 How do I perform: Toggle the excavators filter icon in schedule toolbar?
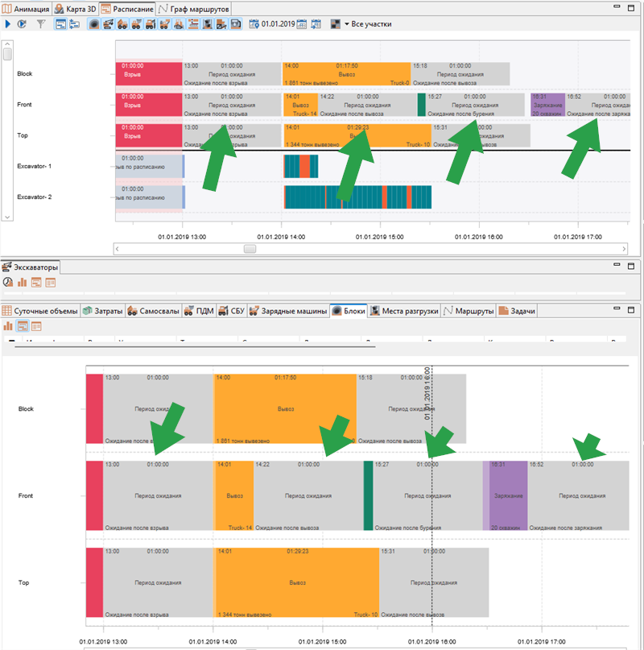point(108,24)
